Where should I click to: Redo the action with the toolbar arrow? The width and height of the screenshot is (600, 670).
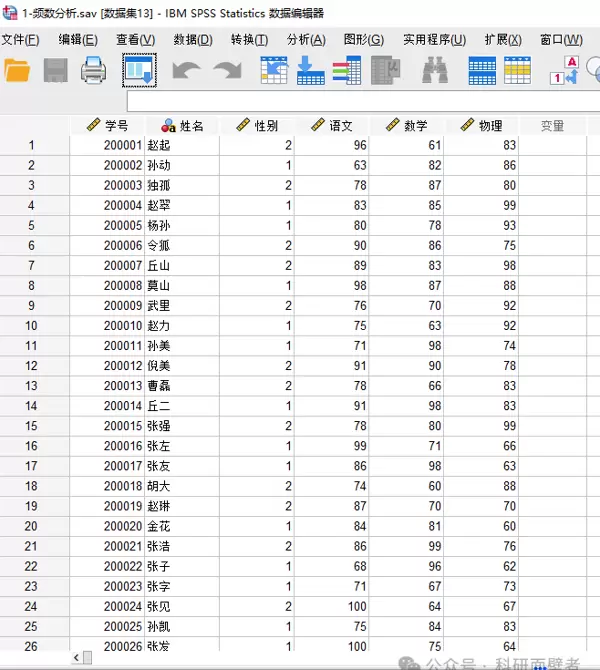[227, 70]
